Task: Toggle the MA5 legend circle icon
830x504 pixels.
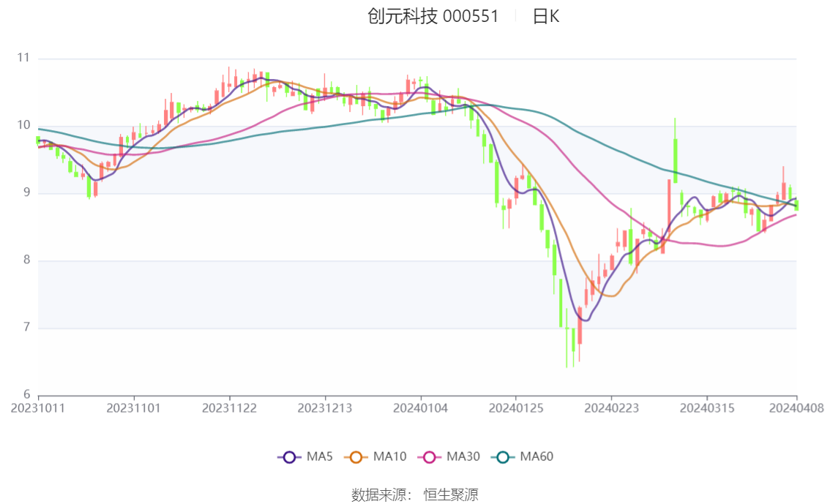Action: coord(289,457)
